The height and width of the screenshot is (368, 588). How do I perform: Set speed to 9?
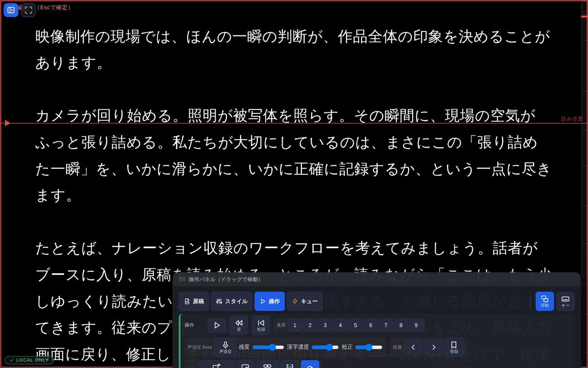click(416, 325)
